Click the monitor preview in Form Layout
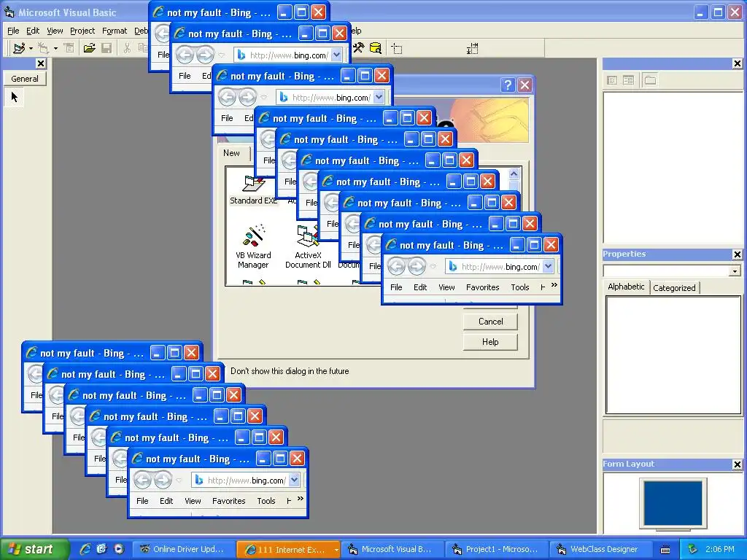Viewport: 747px width, 560px height. pyautogui.click(x=673, y=503)
